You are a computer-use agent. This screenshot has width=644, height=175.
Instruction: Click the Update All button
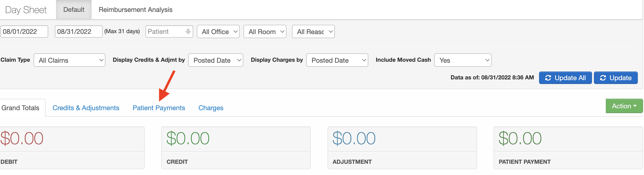click(566, 78)
